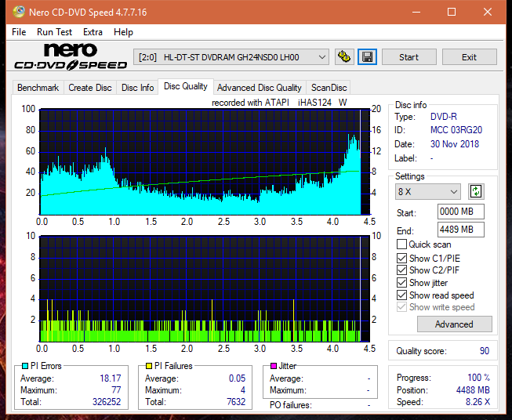The image size is (512, 420).
Task: Open the drive selection dropdown HL-DT-ST DVDRAM
Action: 231,57
